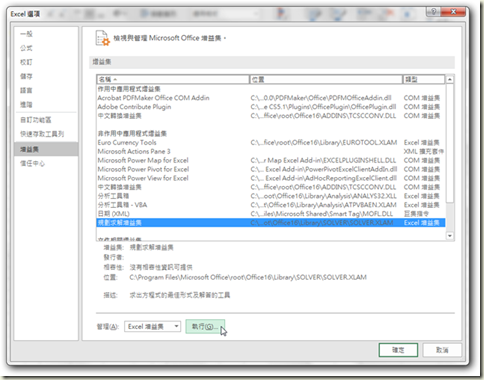
Task: Open the 管理 Excel 增益集 dropdown
Action: 153,327
